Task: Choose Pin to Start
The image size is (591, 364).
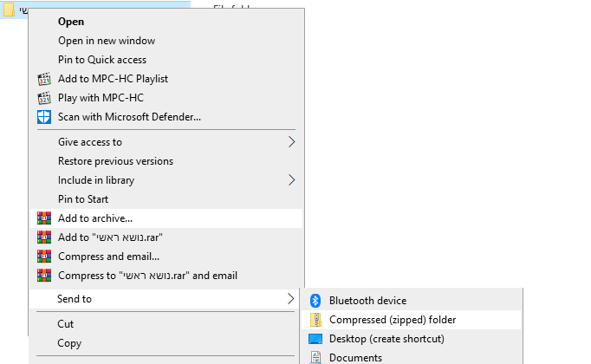Action: click(83, 199)
